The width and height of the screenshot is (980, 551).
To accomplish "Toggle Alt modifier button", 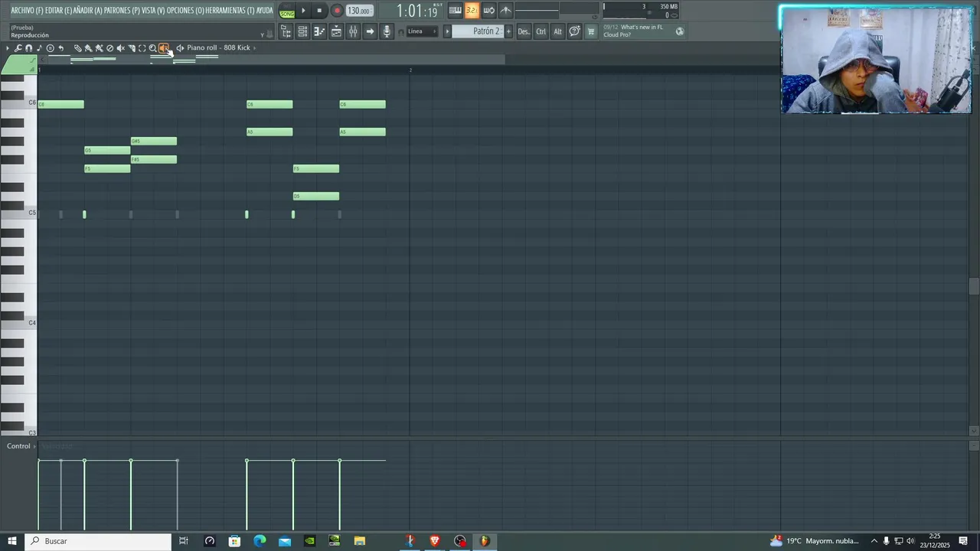I will click(557, 31).
